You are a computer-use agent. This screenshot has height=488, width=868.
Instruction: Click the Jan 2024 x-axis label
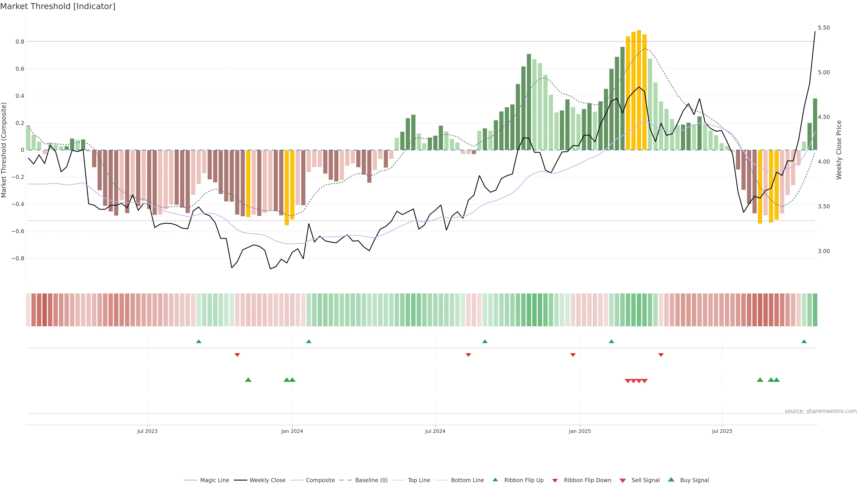point(292,431)
